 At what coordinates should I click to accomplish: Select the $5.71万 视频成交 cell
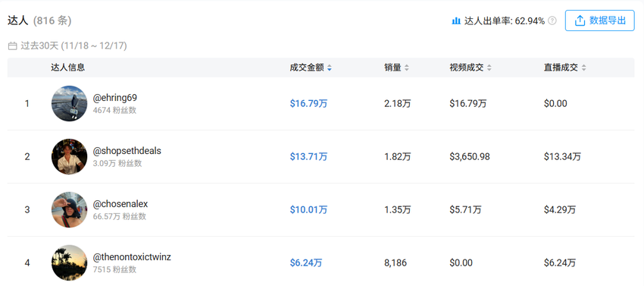pyautogui.click(x=465, y=210)
